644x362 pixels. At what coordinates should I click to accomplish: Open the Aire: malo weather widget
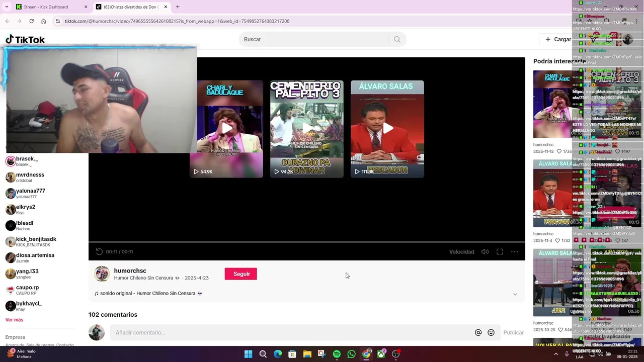click(x=21, y=354)
